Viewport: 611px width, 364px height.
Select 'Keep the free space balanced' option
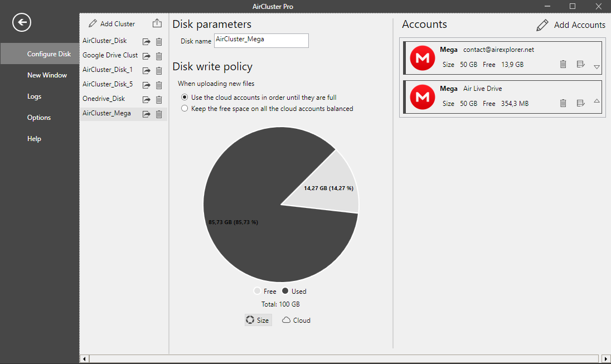[x=185, y=109]
